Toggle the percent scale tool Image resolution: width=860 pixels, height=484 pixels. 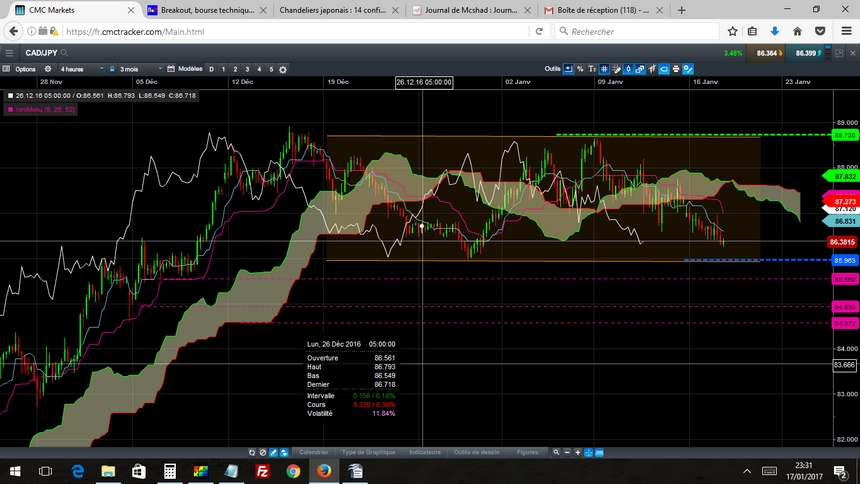tap(580, 69)
